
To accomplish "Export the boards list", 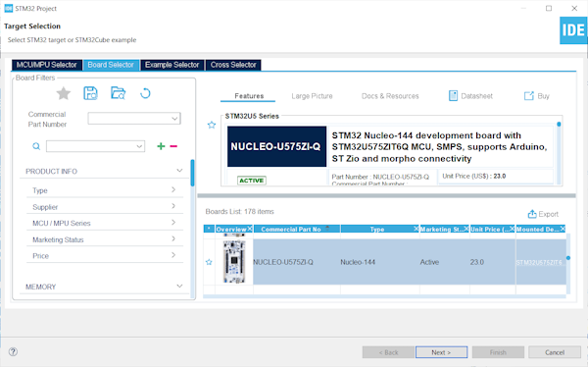I will (x=543, y=214).
